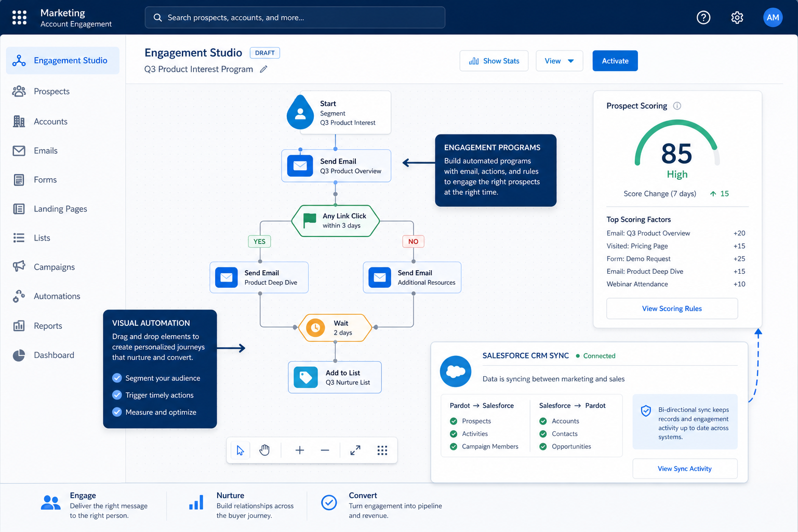Click the DRAFT status badge
This screenshot has height=532, width=798.
pyautogui.click(x=265, y=53)
